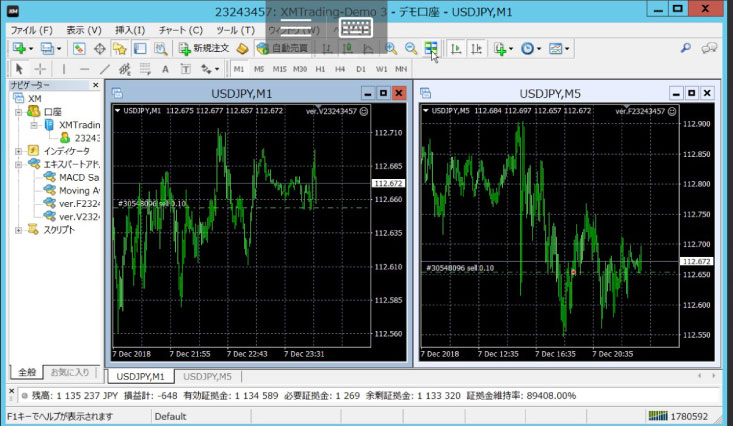Zoom in the chart with magnifier plus icon
The height and width of the screenshot is (426, 733).
(x=391, y=48)
